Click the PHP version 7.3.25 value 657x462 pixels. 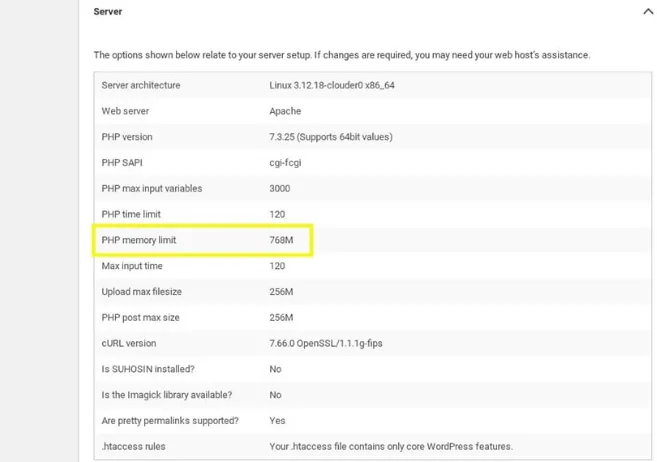(x=330, y=137)
